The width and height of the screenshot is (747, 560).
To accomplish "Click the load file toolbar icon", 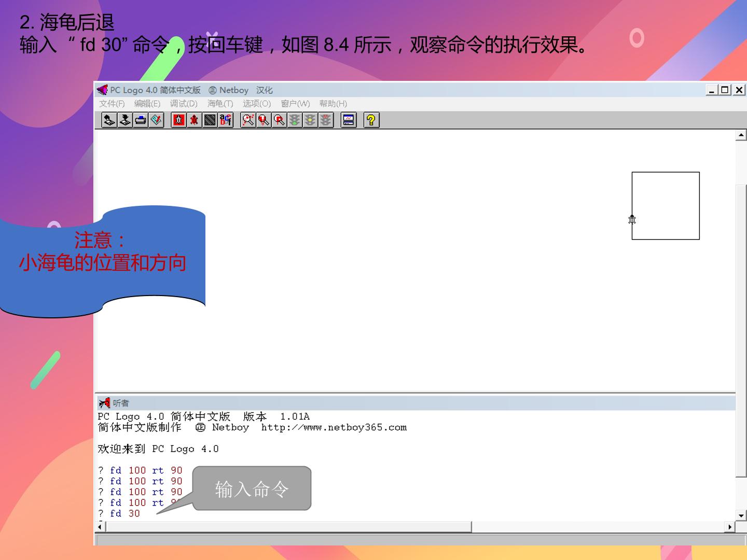I will (109, 120).
